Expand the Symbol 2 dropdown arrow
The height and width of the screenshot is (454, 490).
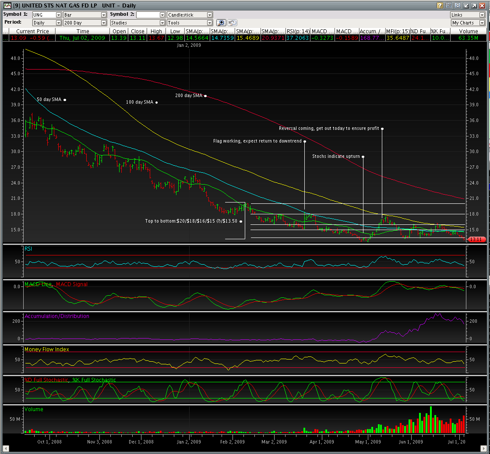click(162, 15)
